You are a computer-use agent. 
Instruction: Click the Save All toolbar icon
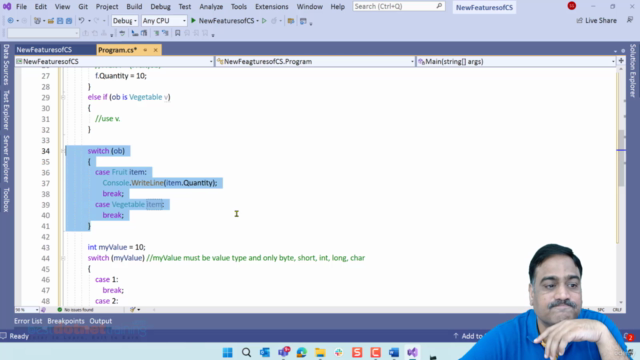tap(69, 20)
